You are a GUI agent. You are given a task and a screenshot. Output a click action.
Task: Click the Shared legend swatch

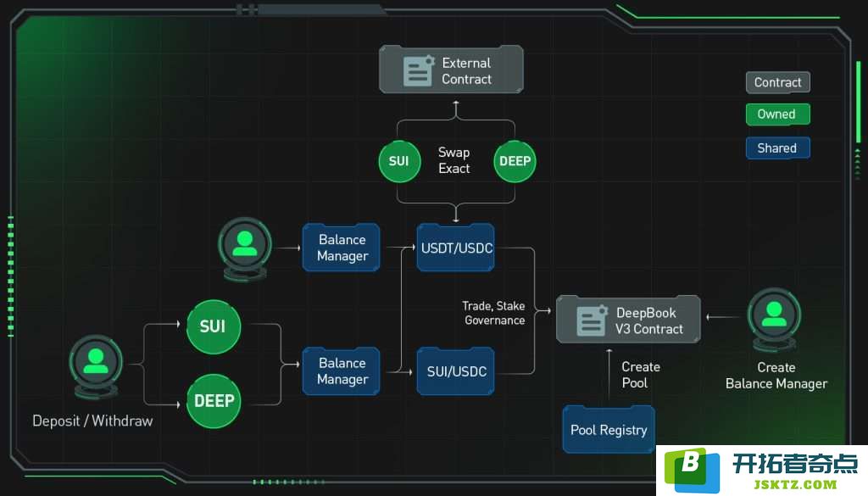click(778, 148)
